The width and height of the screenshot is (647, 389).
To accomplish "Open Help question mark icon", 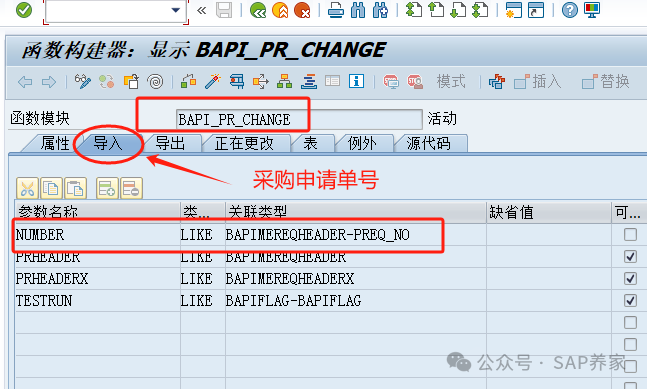I will (570, 10).
